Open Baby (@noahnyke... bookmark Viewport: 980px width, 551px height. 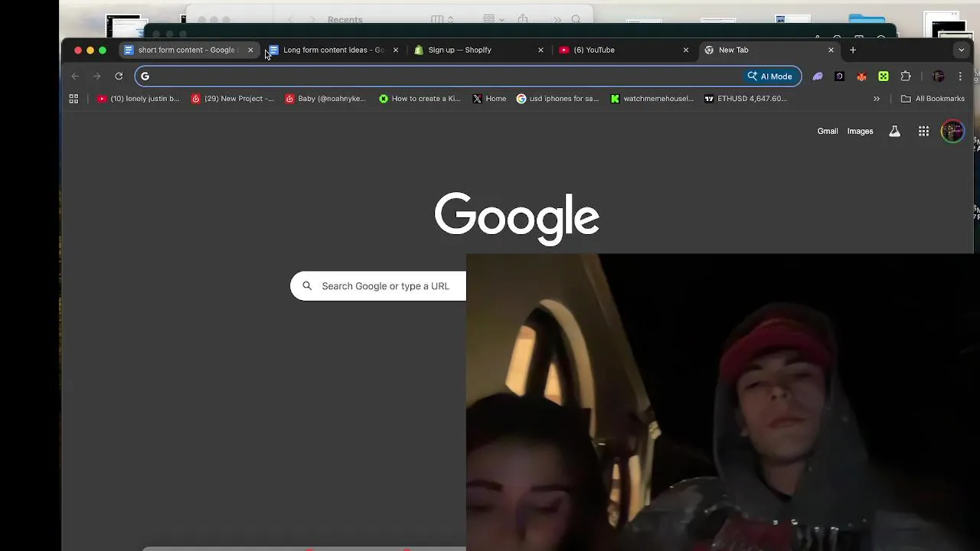[325, 98]
